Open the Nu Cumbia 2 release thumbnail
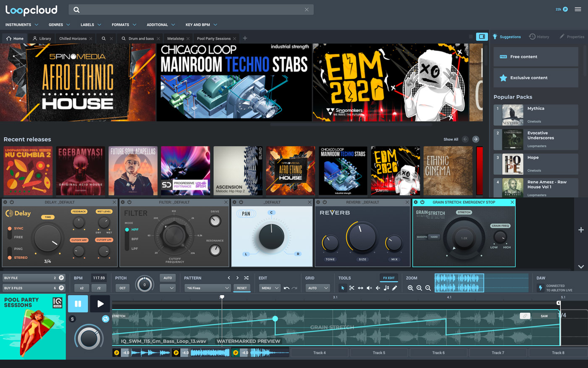Image resolution: width=588 pixels, height=368 pixels. click(x=28, y=171)
